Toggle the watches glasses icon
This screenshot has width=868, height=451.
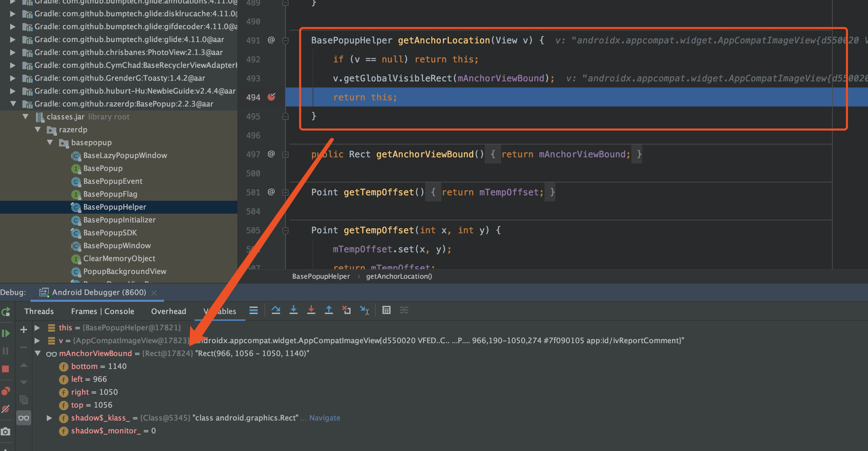(24, 418)
